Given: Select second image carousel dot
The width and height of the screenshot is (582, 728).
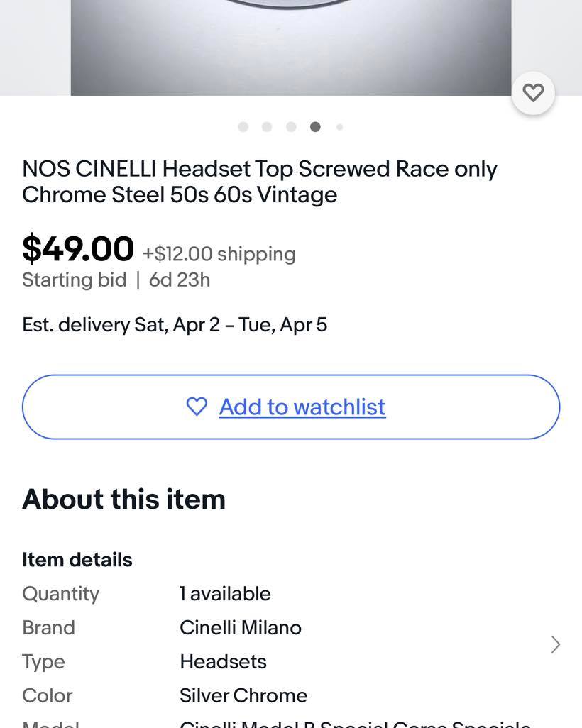Looking at the screenshot, I should pyautogui.click(x=267, y=127).
